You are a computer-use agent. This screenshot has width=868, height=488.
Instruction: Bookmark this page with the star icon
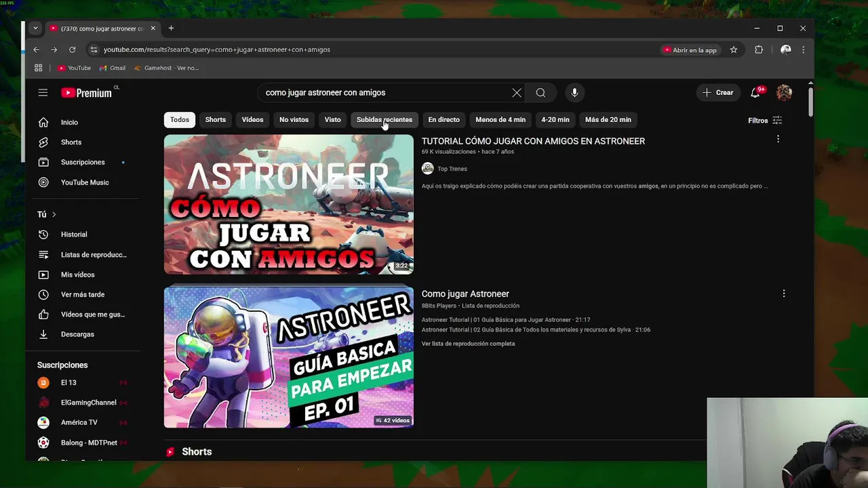(x=734, y=49)
